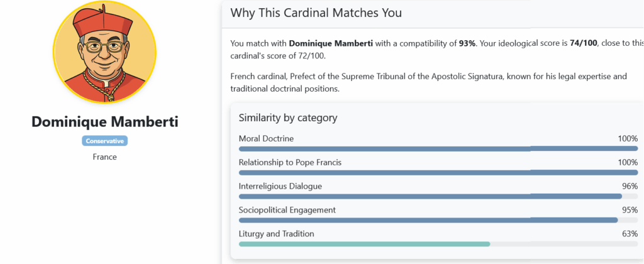Viewport: 644px width, 264px height.
Task: Click the Relationship to Pope Francis progress bar
Action: coord(438,173)
